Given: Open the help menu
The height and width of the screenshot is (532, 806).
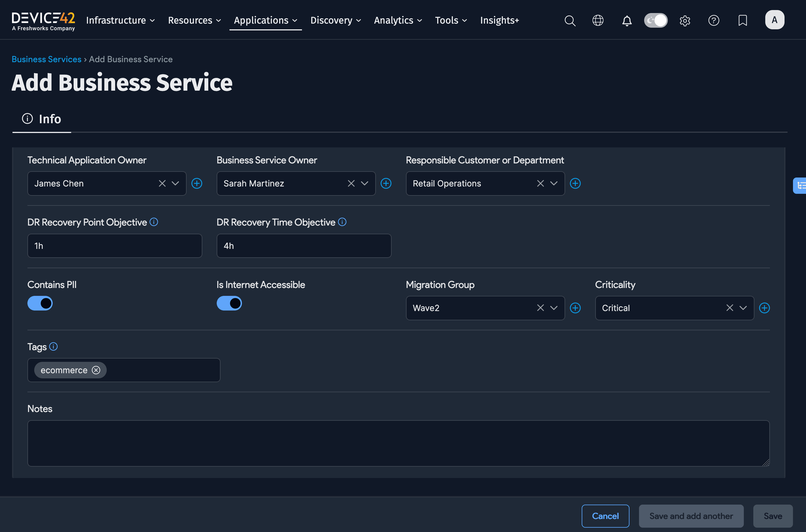Looking at the screenshot, I should pos(714,20).
